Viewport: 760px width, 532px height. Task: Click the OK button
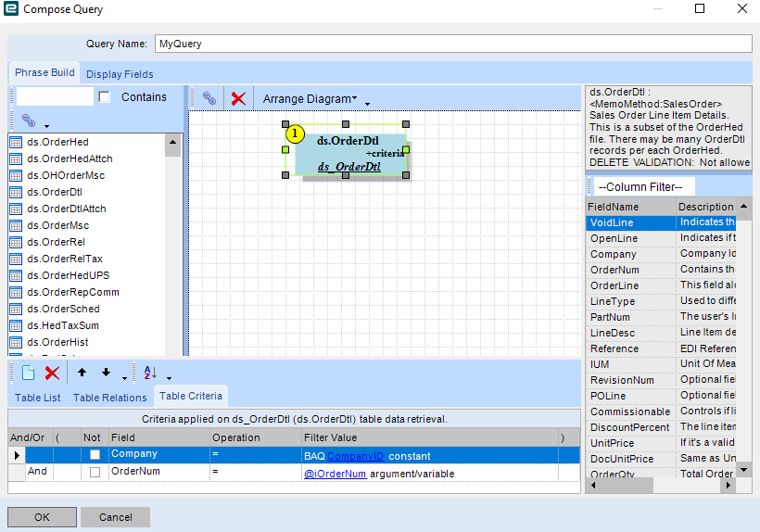pyautogui.click(x=42, y=517)
